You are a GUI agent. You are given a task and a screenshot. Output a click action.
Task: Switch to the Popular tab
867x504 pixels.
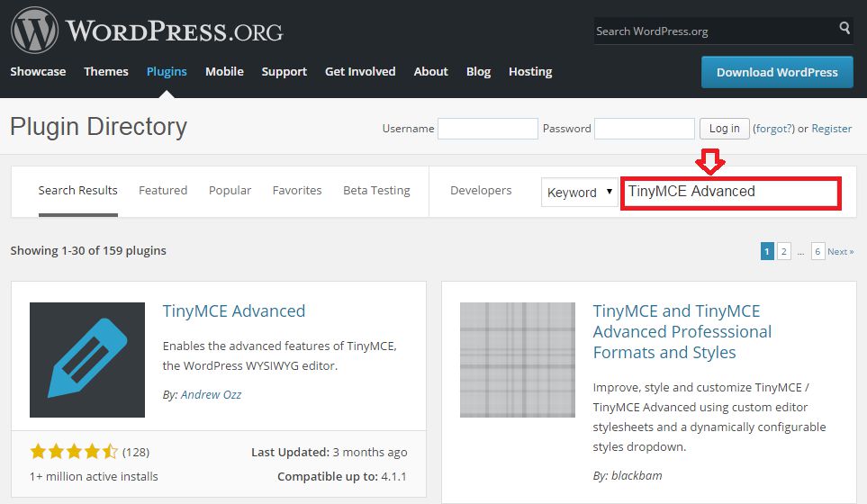click(230, 190)
